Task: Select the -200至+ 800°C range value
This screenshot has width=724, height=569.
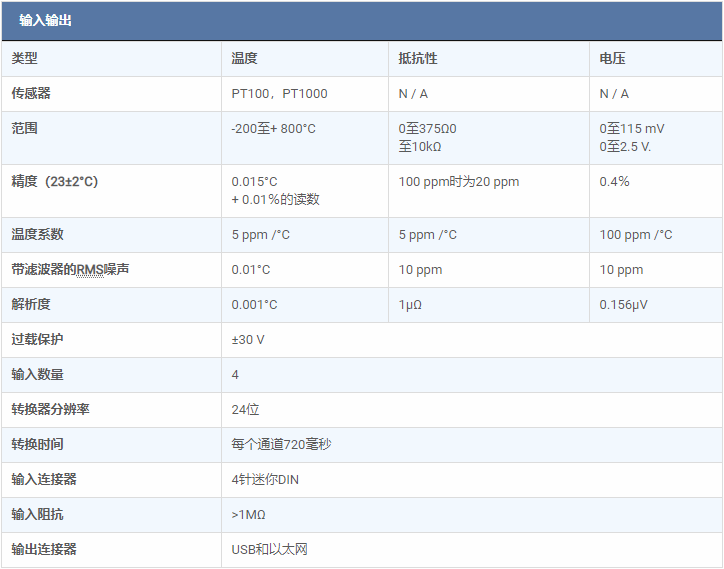Action: point(273,129)
